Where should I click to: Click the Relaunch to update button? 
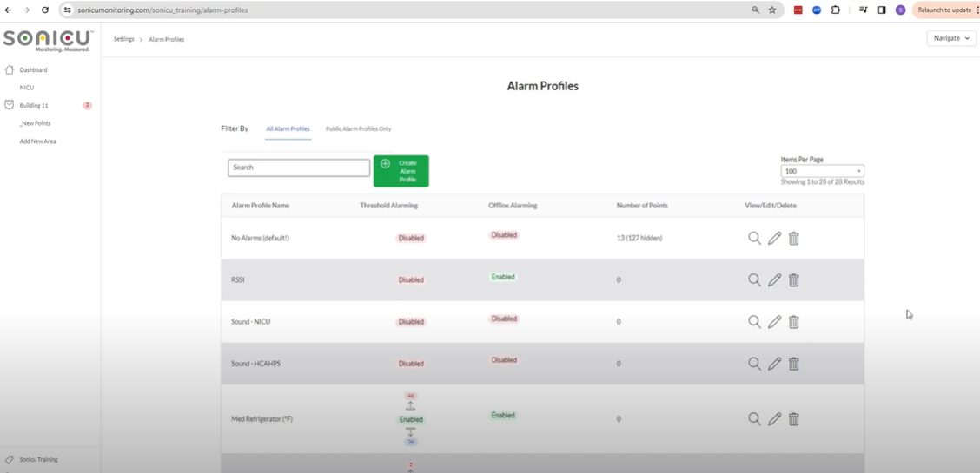click(944, 10)
